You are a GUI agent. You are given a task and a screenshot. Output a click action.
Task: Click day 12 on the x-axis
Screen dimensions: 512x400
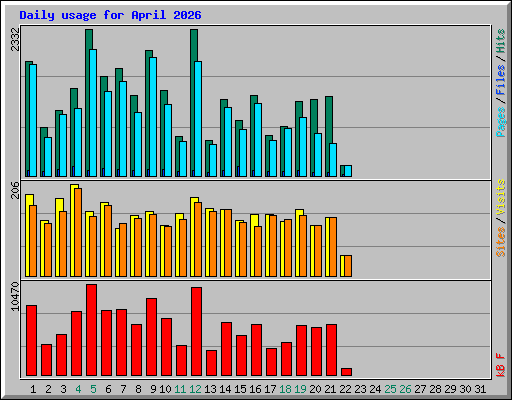[x=195, y=389]
